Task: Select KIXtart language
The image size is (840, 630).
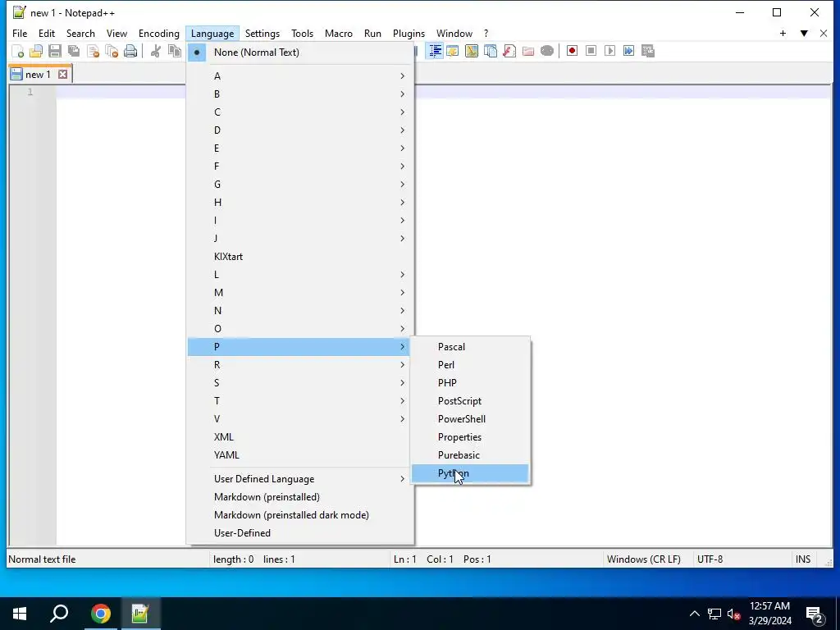Action: coord(300,257)
